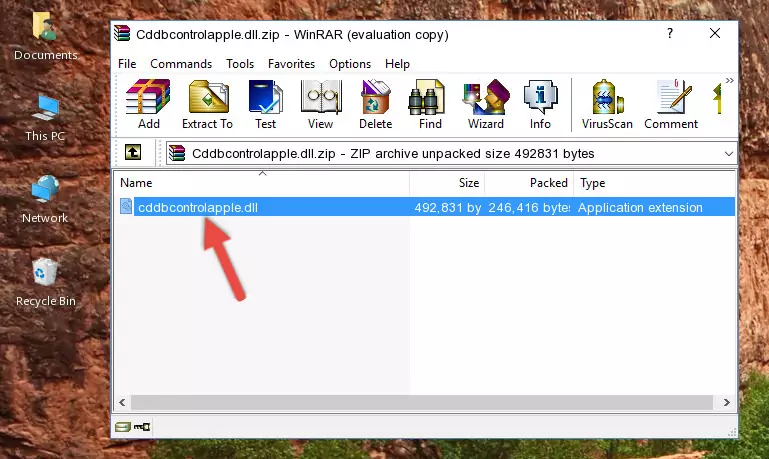Click the WinRAR title bar icon
Image resolution: width=769 pixels, height=459 pixels.
pyautogui.click(x=122, y=34)
